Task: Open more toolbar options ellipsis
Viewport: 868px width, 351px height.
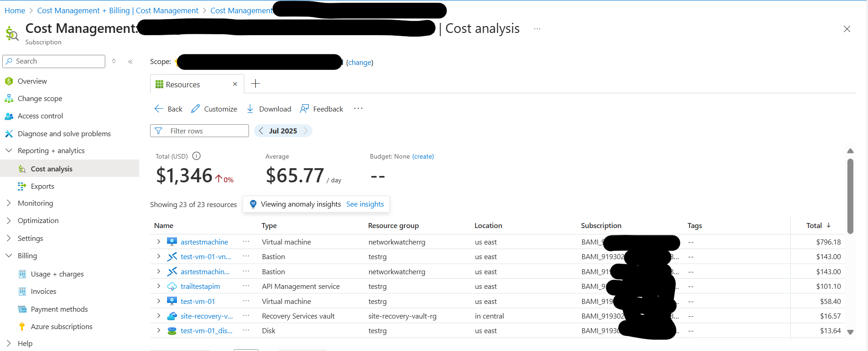Action: (358, 108)
